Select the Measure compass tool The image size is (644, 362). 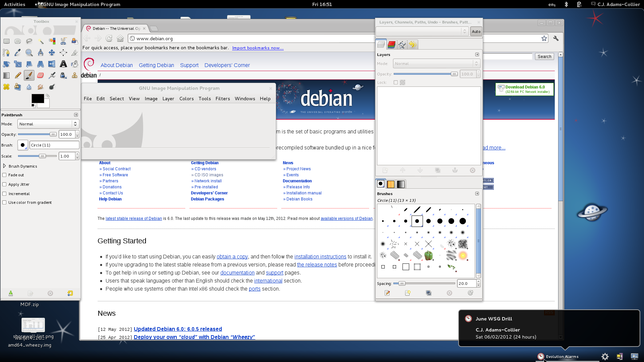(41, 53)
